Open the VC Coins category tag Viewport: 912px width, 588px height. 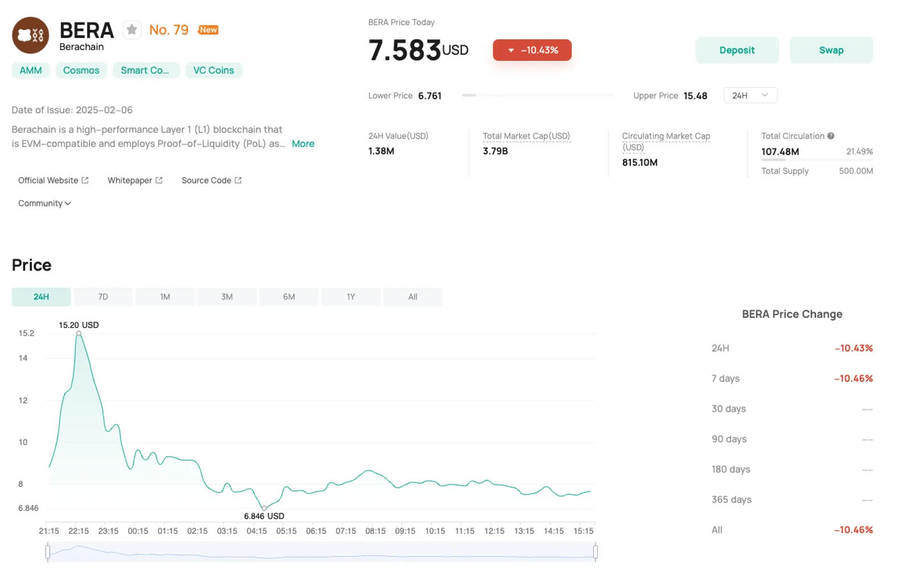(214, 70)
